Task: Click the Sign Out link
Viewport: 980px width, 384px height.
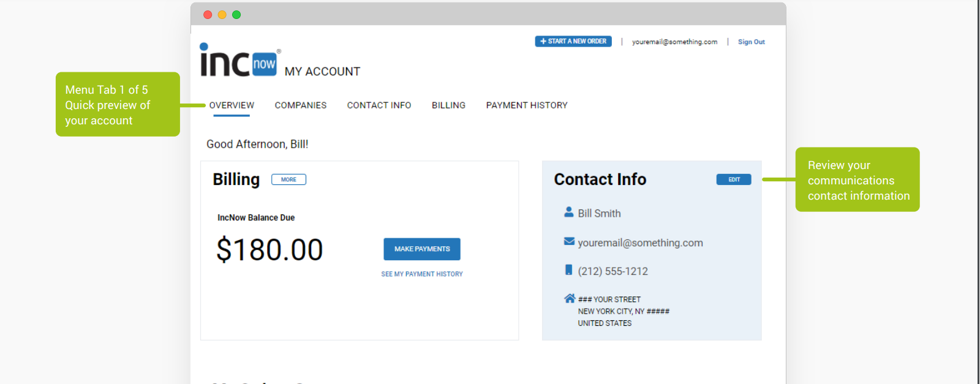Action: pyautogui.click(x=751, y=42)
